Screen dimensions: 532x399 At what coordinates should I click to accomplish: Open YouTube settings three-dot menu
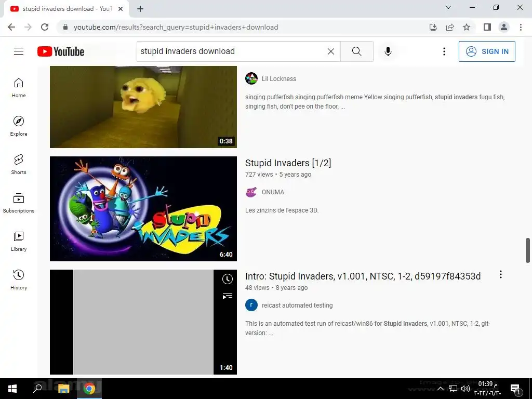[444, 51]
